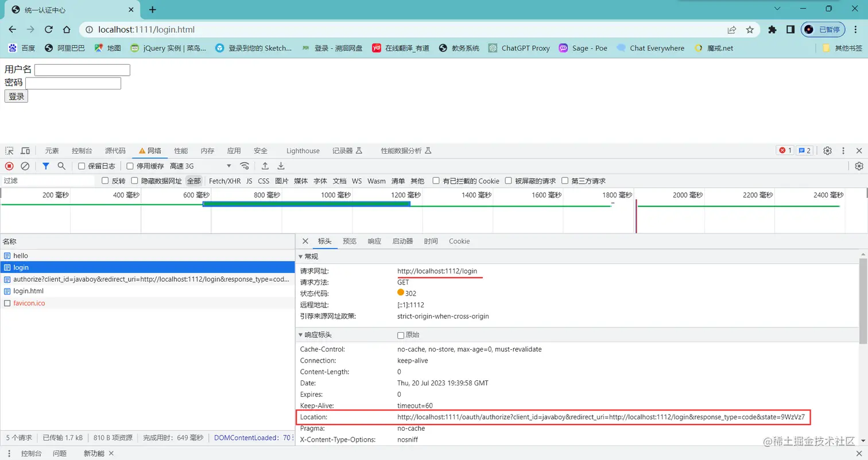Enable the 停用缓存 checkbox
The height and width of the screenshot is (460, 868).
130,166
